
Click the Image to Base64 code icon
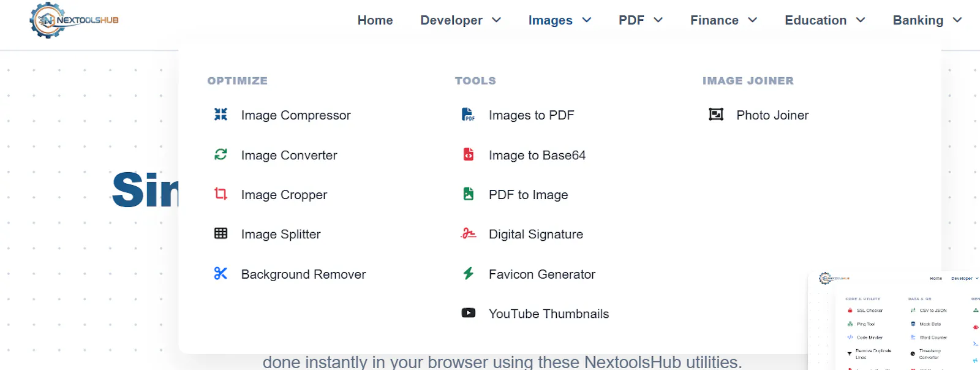[468, 154]
